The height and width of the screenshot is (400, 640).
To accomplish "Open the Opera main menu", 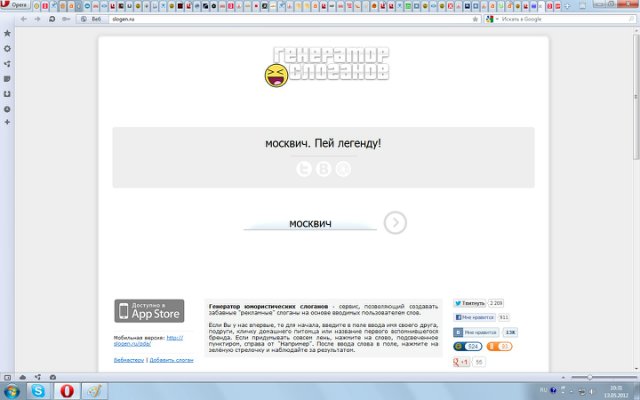I will (14, 5).
